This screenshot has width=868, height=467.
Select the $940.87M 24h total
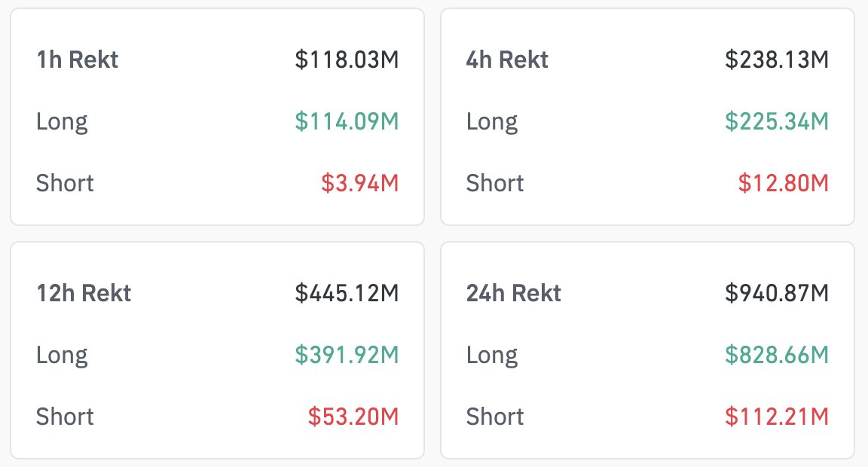(x=777, y=293)
